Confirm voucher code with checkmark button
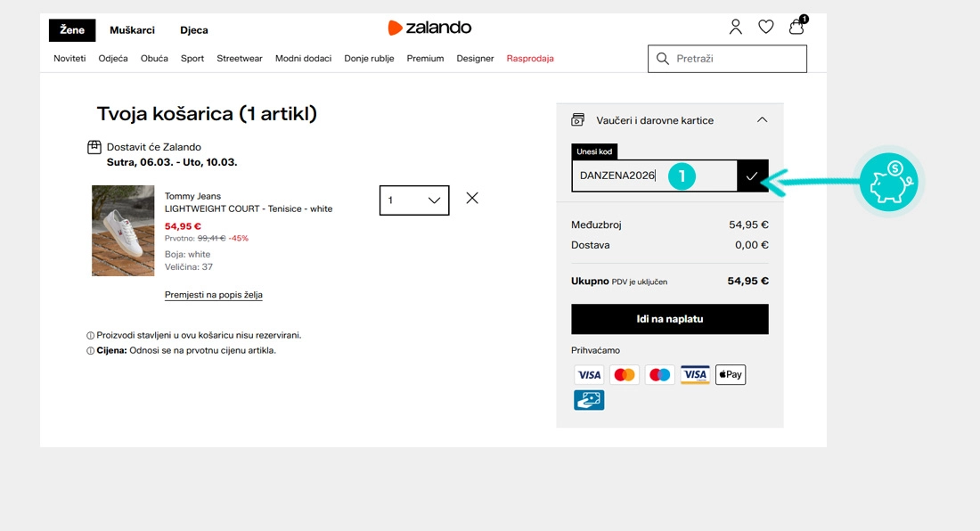This screenshot has width=980, height=531. pyautogui.click(x=753, y=176)
